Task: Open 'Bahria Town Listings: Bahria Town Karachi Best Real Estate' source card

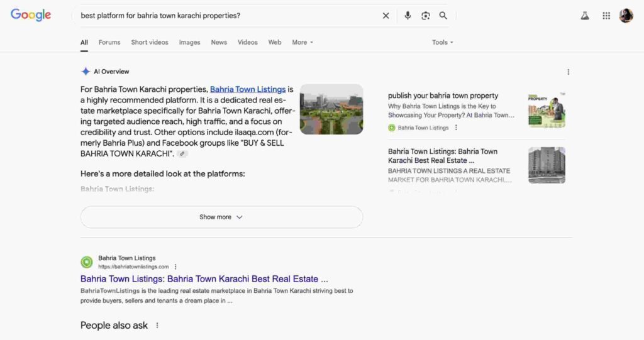Action: (x=477, y=165)
